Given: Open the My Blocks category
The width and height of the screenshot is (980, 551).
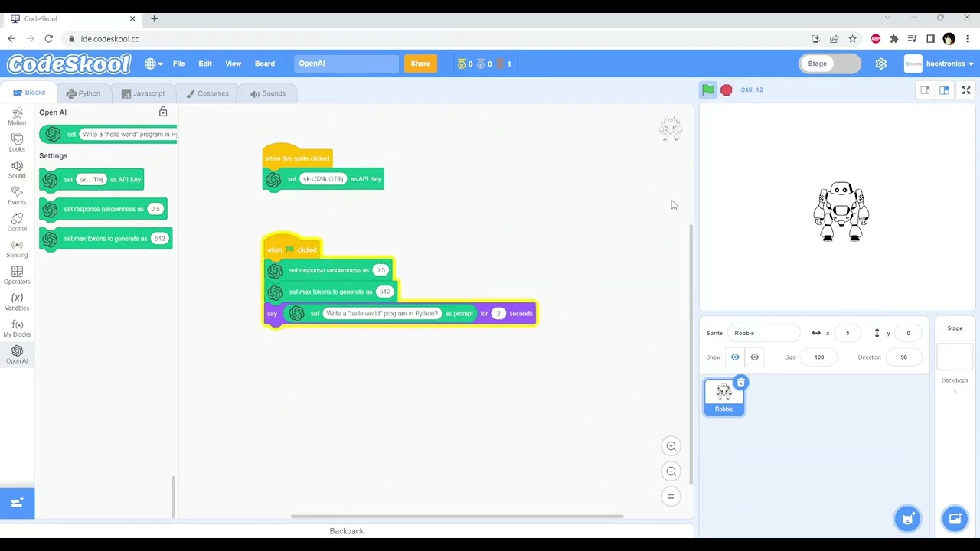Looking at the screenshot, I should [17, 328].
